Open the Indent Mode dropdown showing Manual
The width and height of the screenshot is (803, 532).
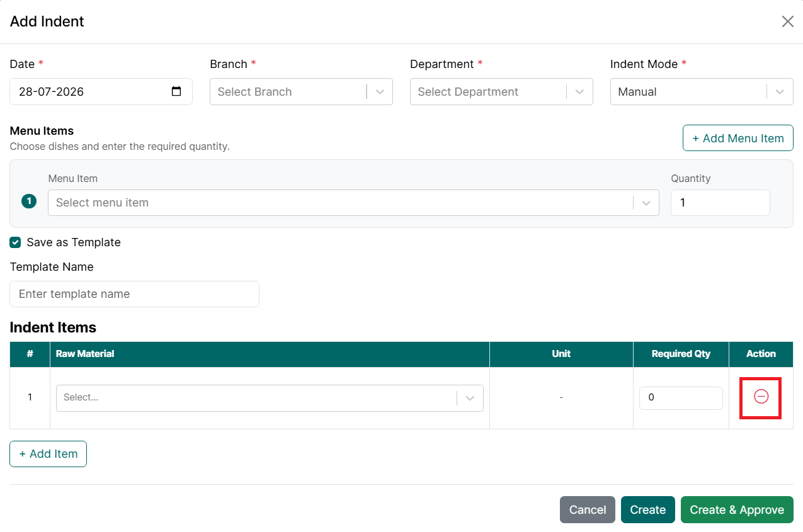(x=702, y=91)
